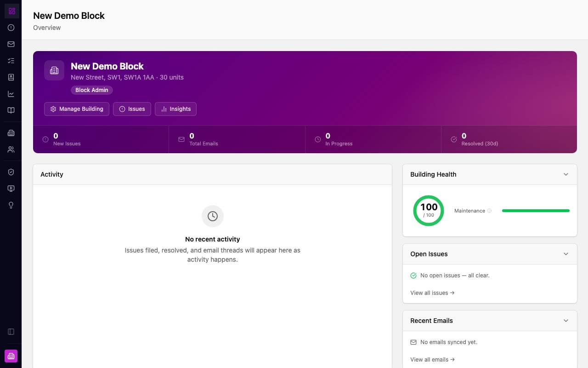Click the green Maintenance progress bar
Viewport: 588px width, 368px height.
536,211
